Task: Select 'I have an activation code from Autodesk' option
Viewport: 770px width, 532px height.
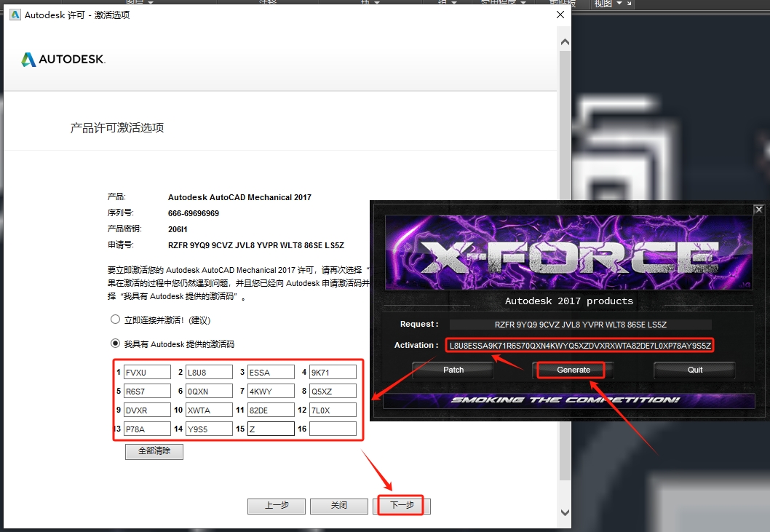Action: (115, 344)
